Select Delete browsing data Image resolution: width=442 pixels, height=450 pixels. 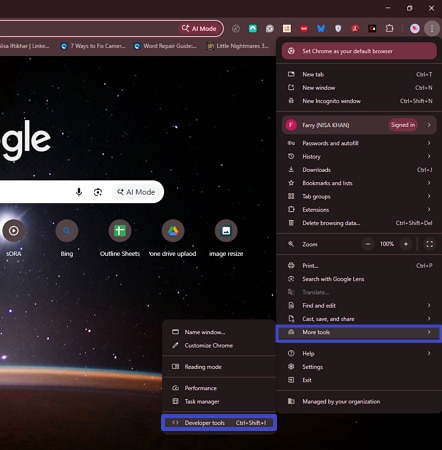click(x=359, y=223)
